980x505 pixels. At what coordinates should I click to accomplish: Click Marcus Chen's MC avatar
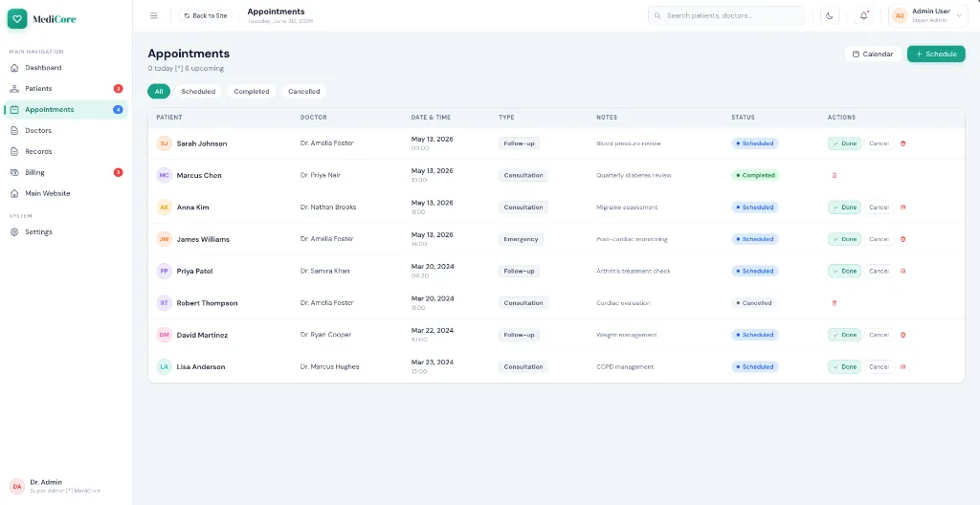click(x=164, y=176)
